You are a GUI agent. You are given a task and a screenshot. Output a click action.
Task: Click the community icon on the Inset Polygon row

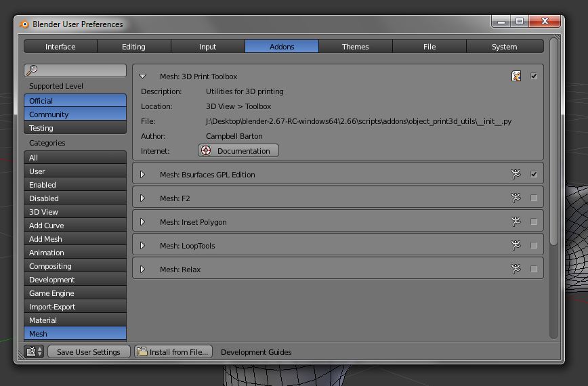(x=516, y=221)
